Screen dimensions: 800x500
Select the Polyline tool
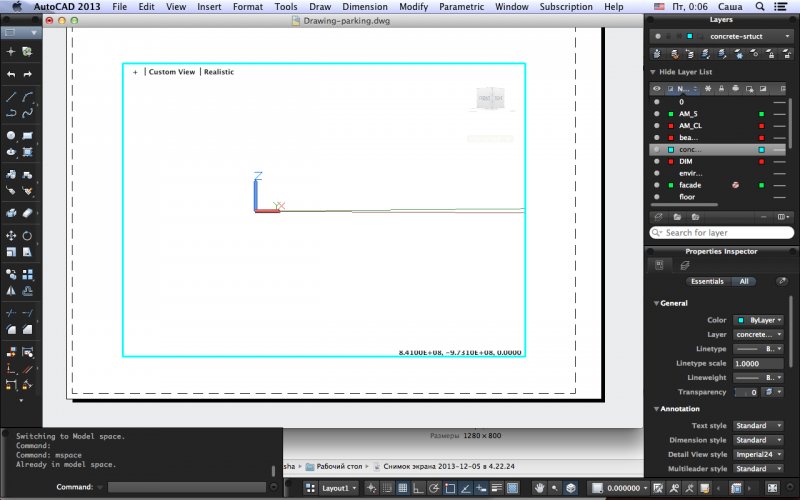point(11,113)
